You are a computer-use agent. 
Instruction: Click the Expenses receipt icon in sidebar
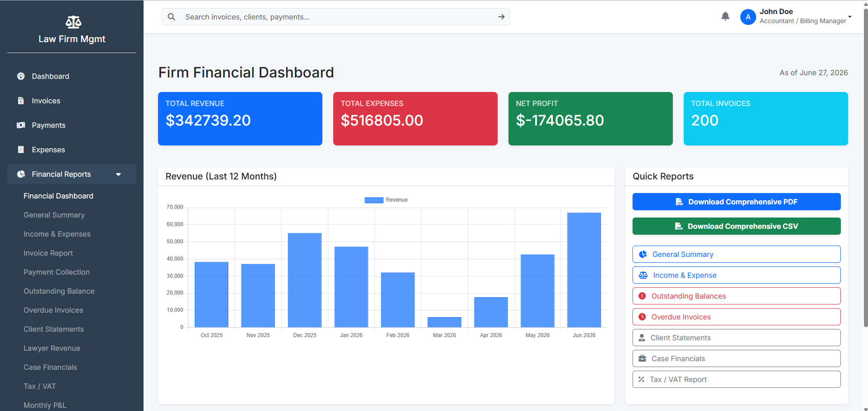coord(21,150)
